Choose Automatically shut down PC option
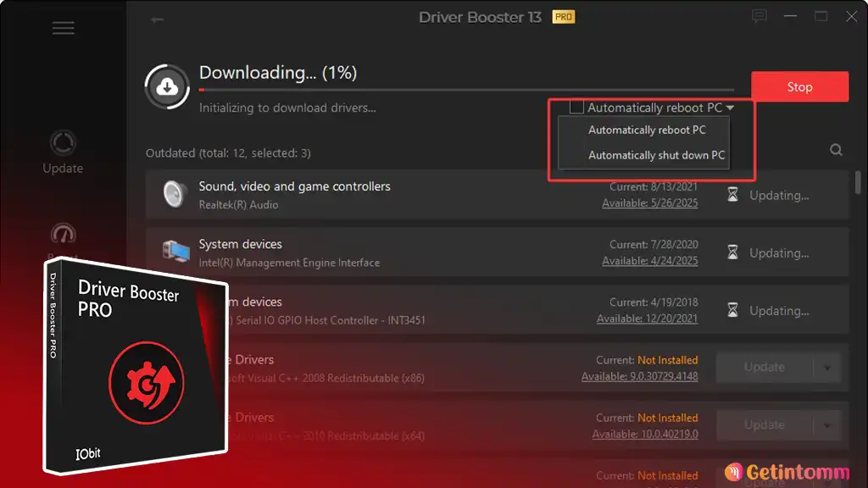 (656, 156)
